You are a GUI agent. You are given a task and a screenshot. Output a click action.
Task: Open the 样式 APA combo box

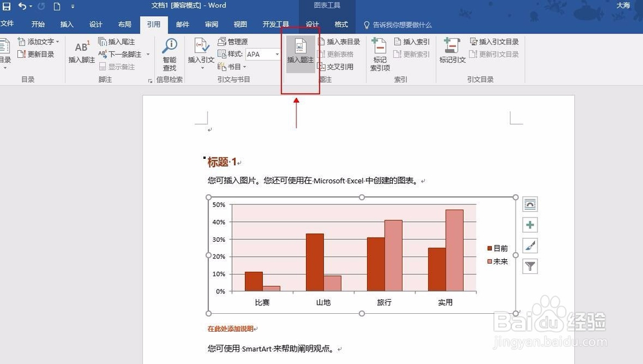coord(262,54)
